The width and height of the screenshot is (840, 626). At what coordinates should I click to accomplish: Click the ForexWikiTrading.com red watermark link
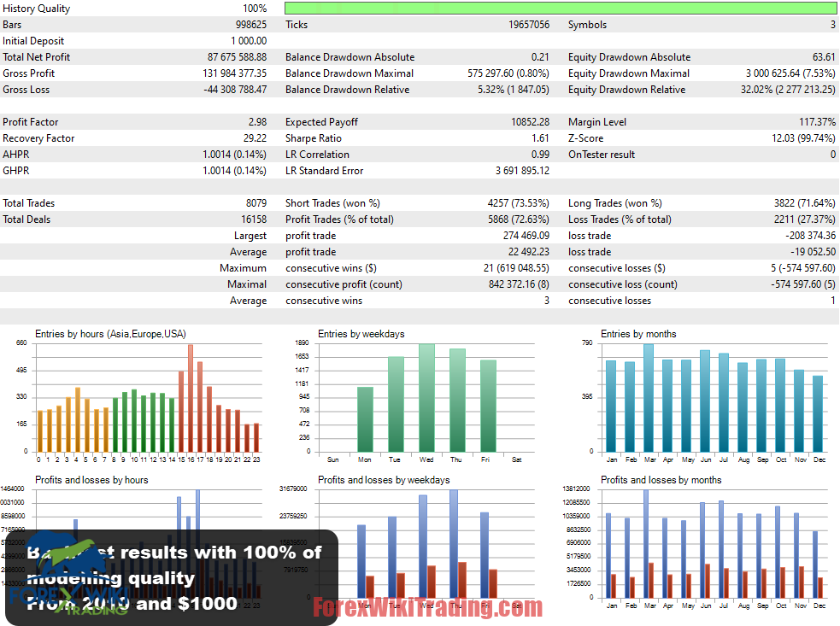pyautogui.click(x=427, y=607)
